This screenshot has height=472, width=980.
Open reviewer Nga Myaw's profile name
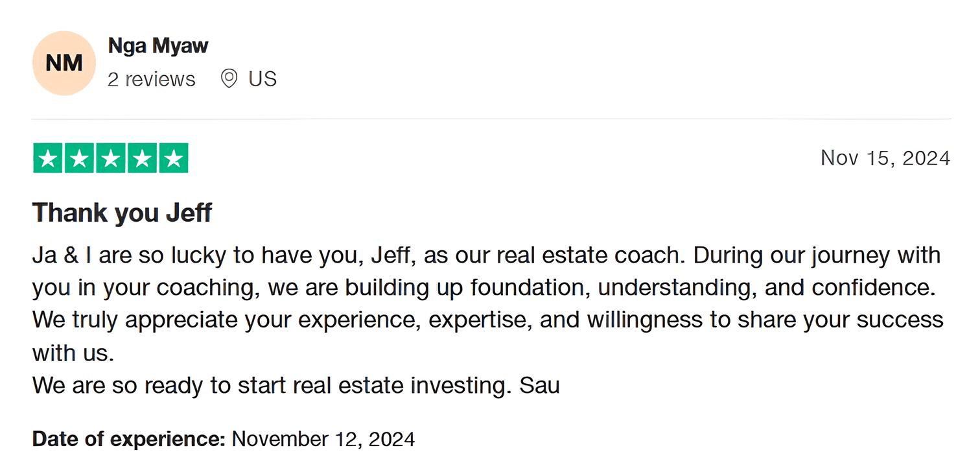pos(157,46)
